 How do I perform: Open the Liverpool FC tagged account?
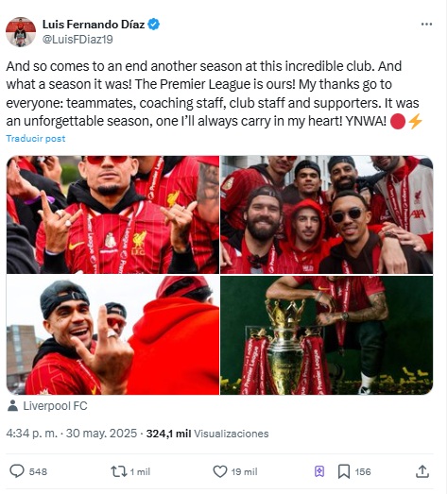[x=55, y=406]
